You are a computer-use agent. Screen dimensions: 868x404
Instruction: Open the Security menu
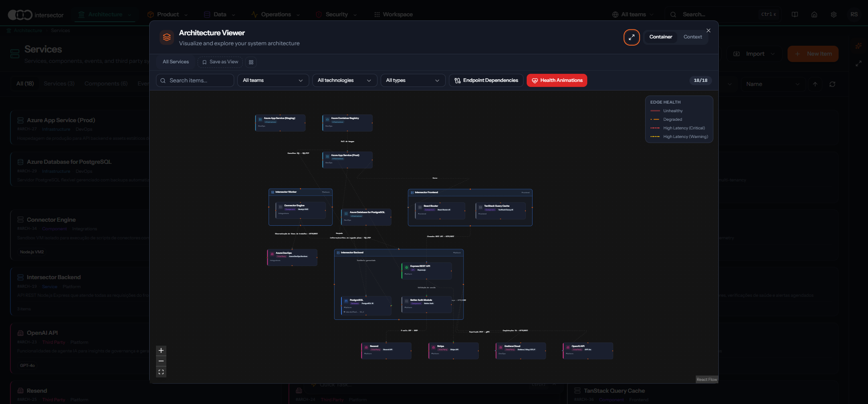point(336,14)
